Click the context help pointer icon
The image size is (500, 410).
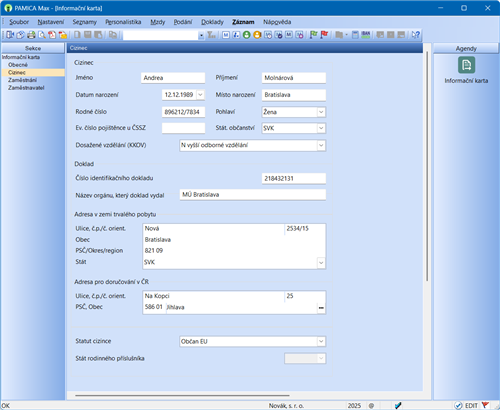click(x=416, y=35)
